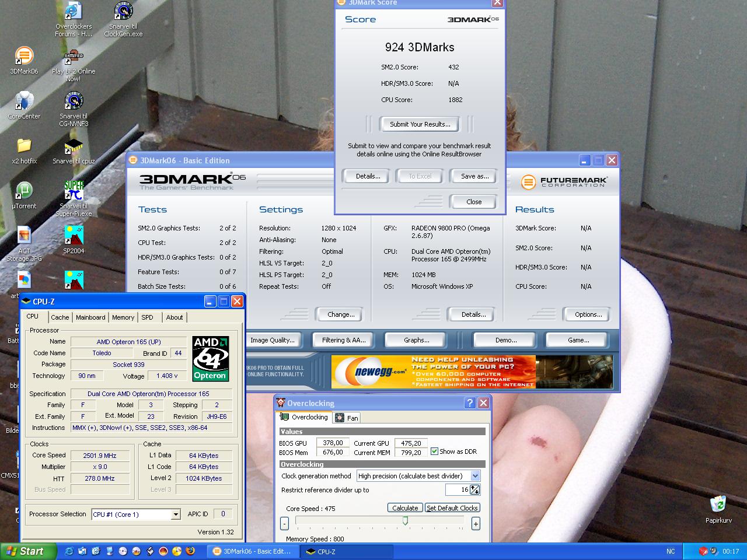
Task: Click Internet Explorer in the quick launch
Action: 69,551
